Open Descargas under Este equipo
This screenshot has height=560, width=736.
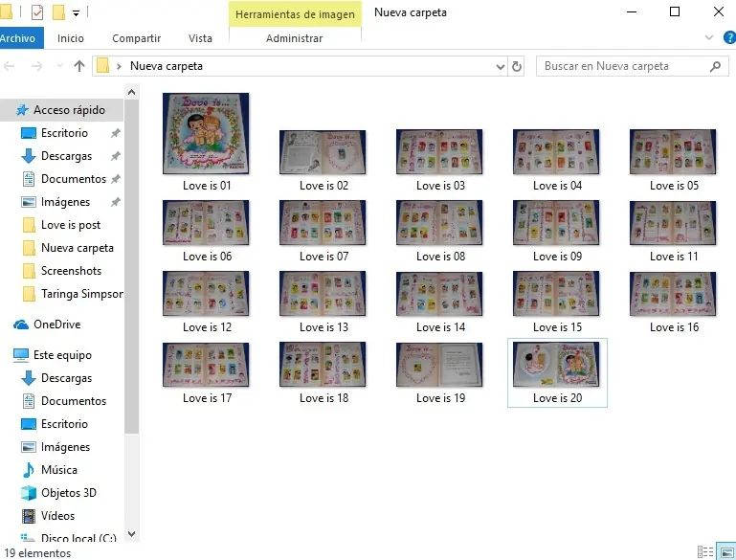click(66, 378)
